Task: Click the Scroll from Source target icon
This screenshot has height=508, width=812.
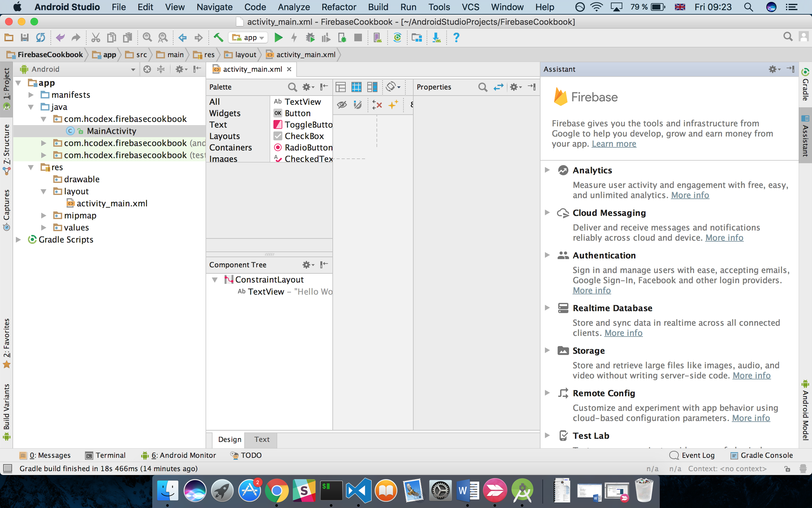Action: [147, 69]
